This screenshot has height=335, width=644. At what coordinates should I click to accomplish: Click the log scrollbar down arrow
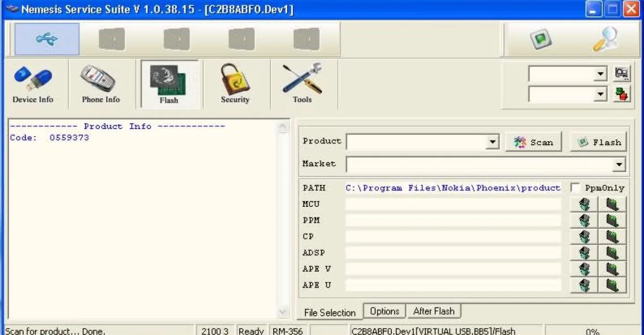[x=283, y=311]
